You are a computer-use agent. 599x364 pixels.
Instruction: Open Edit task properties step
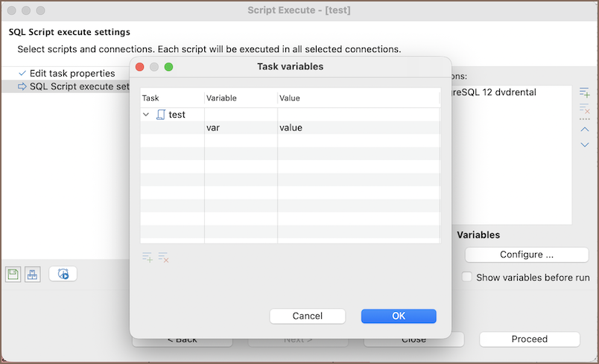click(72, 74)
